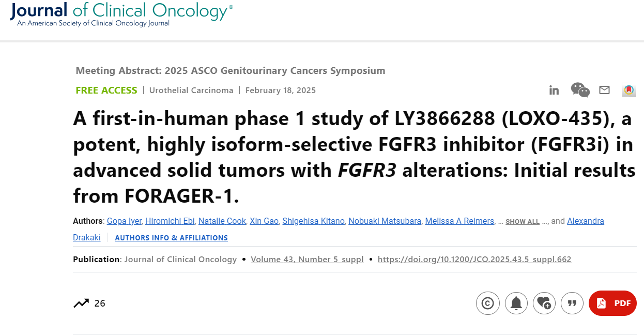Open Melissa A Reimers author link
The height and width of the screenshot is (335, 644).
(459, 221)
